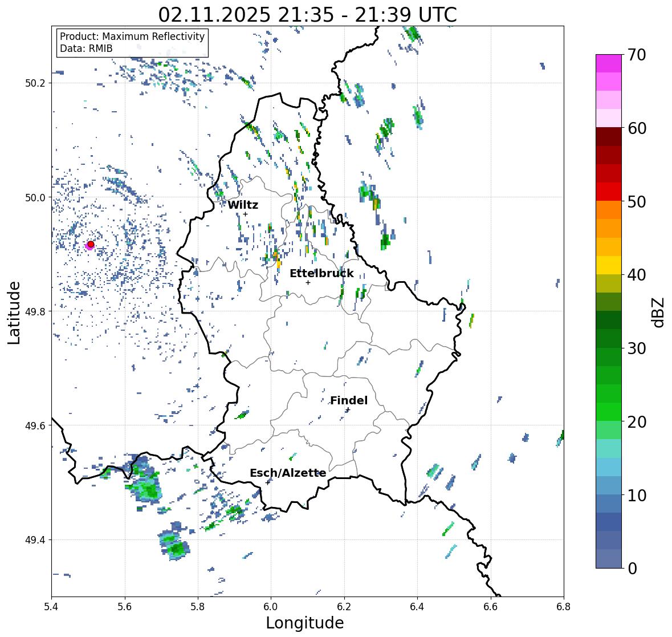672x637 pixels.
Task: Click the 30 dBZ colorbar label
Action: (x=637, y=348)
